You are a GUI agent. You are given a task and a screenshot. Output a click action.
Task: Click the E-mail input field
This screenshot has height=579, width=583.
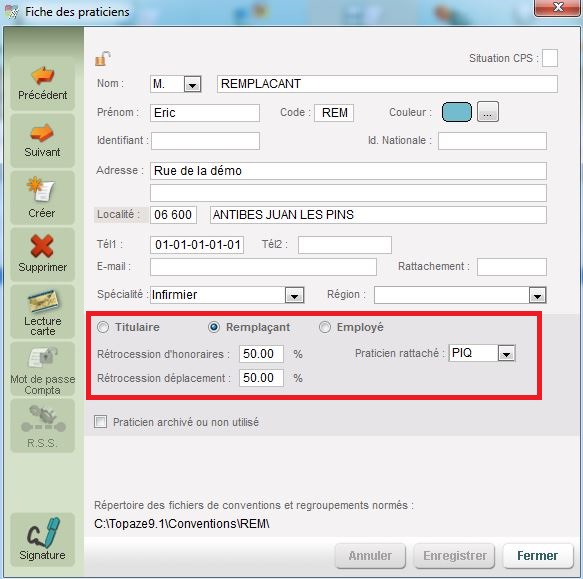click(x=263, y=267)
